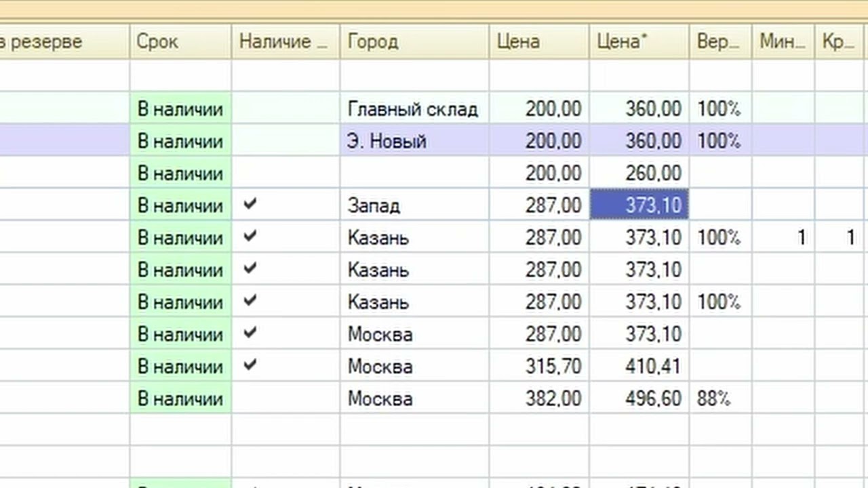Click 'В наличии' in the Запад row
The height and width of the screenshot is (488, 868).
pyautogui.click(x=181, y=205)
